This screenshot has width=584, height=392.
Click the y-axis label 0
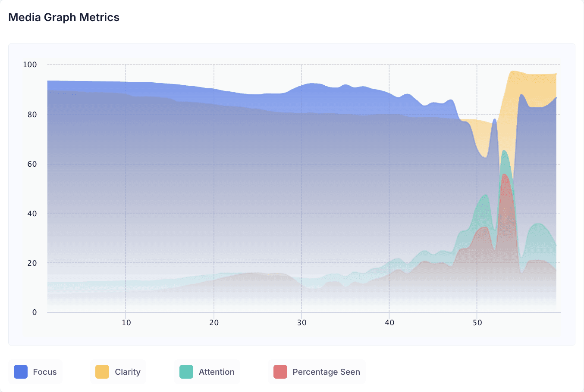pos(35,312)
